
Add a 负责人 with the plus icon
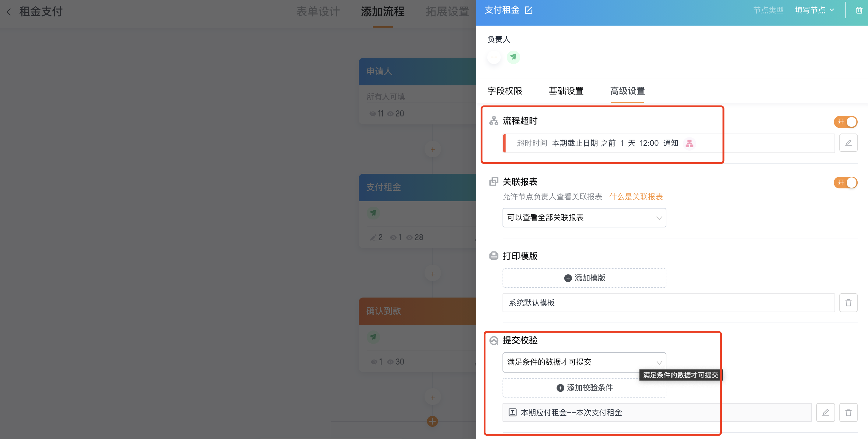(x=494, y=57)
